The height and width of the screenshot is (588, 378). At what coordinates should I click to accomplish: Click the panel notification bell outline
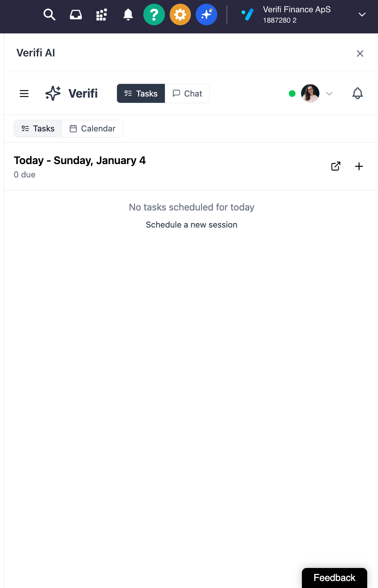[x=357, y=93]
